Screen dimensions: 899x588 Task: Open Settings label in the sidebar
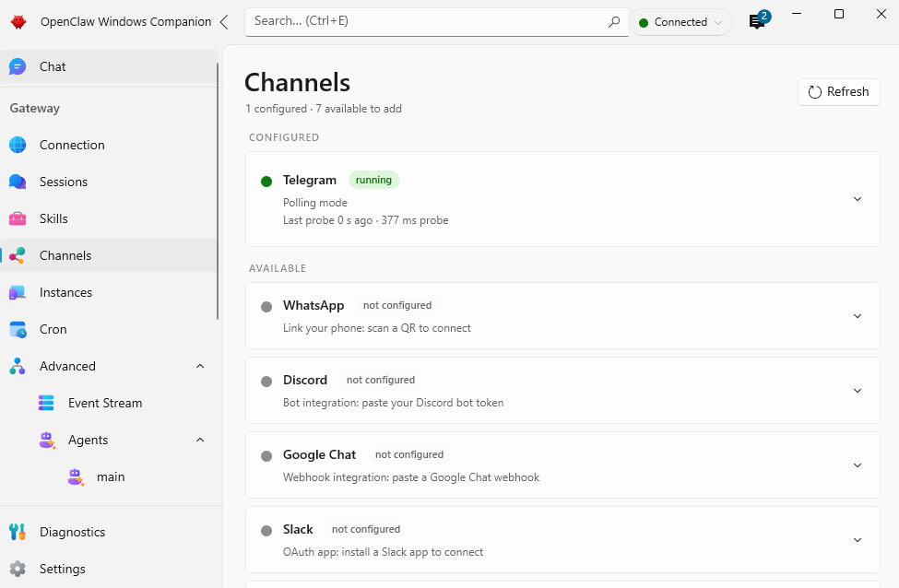tap(63, 569)
